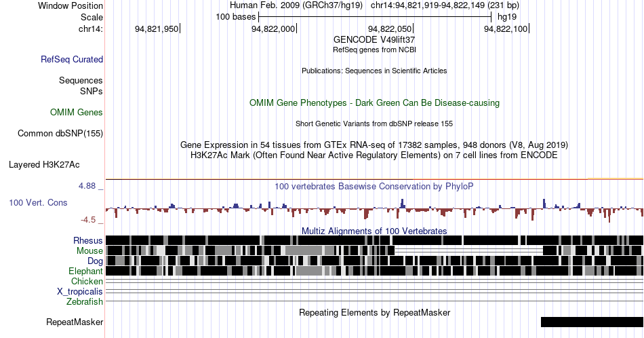Click the PhyloP Basewise Conservation title
644x338 pixels.
click(x=374, y=186)
